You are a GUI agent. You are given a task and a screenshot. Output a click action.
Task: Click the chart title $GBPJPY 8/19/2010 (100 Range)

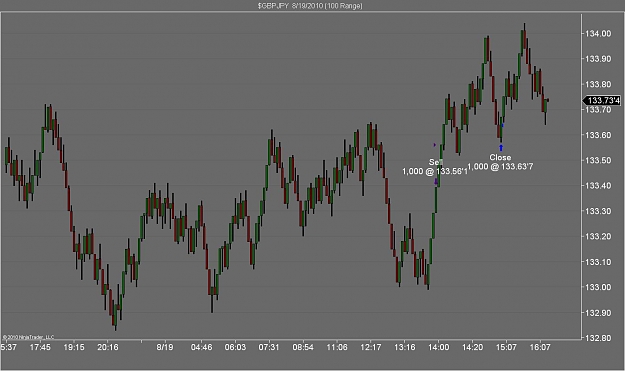coord(310,6)
